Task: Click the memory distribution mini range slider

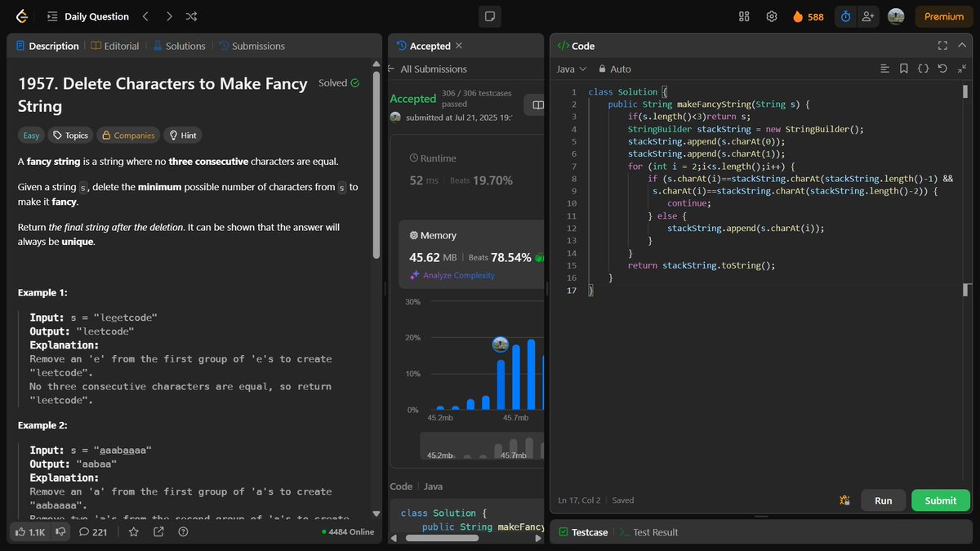Action: tap(482, 447)
